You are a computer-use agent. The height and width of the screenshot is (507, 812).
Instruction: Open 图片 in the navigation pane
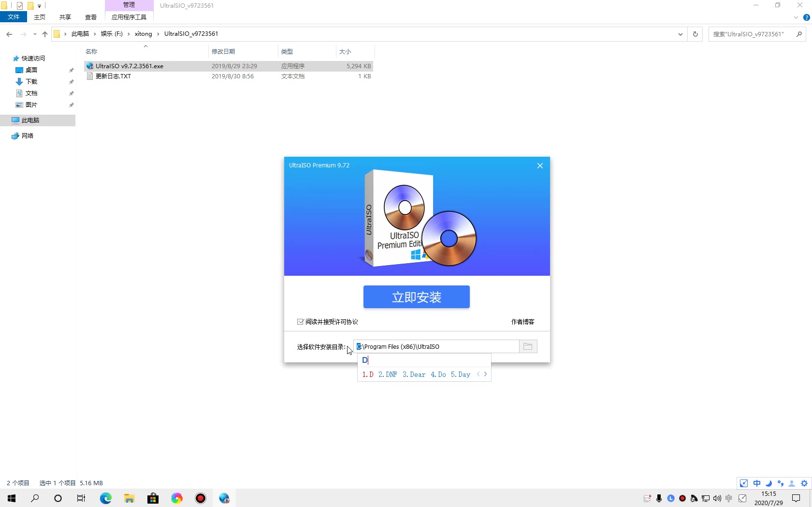pyautogui.click(x=31, y=105)
